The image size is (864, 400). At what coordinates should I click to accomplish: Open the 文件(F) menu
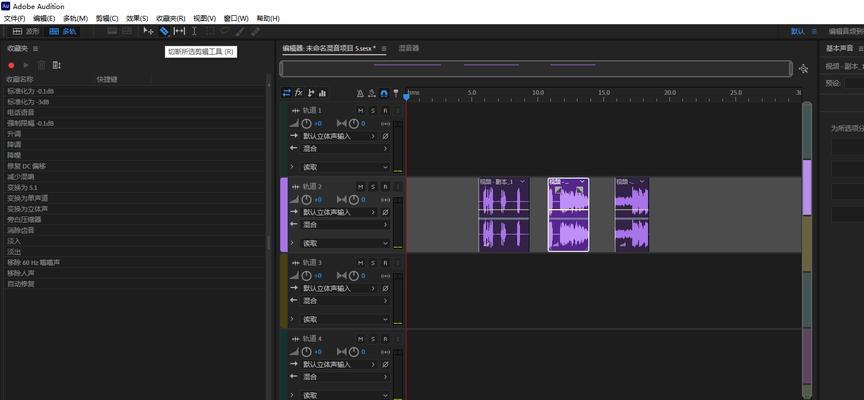(14, 18)
